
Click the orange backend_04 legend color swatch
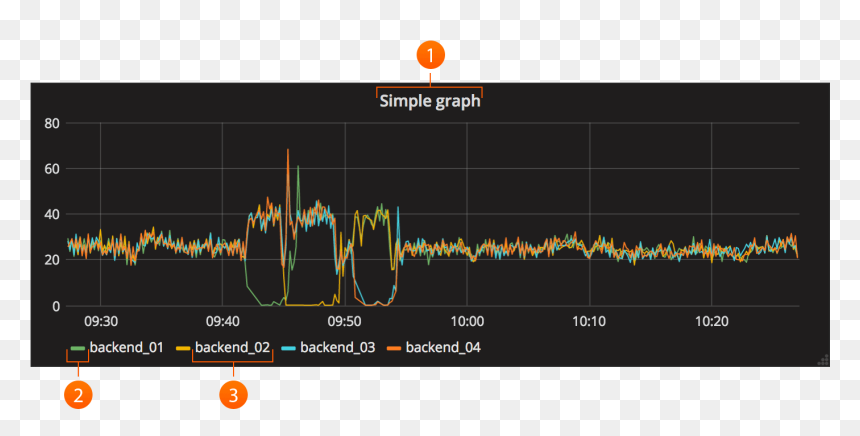394,348
